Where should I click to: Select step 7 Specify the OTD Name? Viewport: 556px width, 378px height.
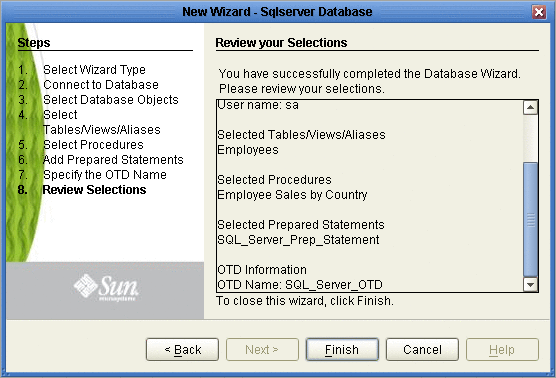coord(105,175)
